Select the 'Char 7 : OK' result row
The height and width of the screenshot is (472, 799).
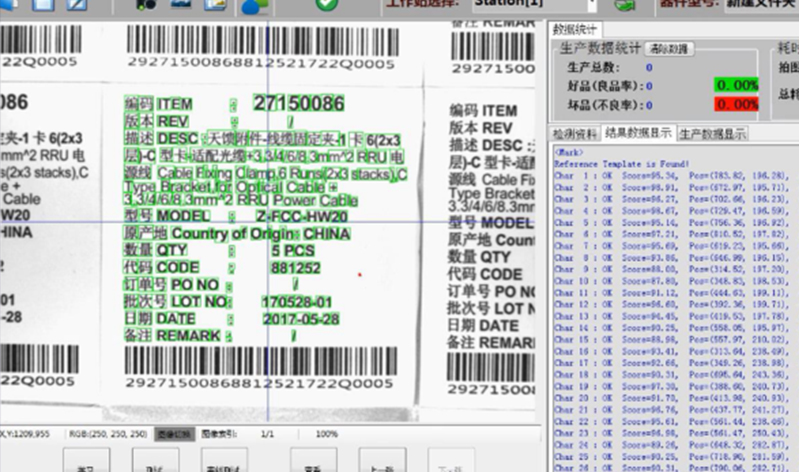click(672, 246)
